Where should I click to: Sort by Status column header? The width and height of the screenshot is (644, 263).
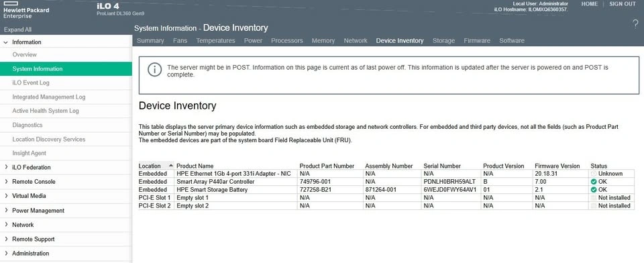599,166
